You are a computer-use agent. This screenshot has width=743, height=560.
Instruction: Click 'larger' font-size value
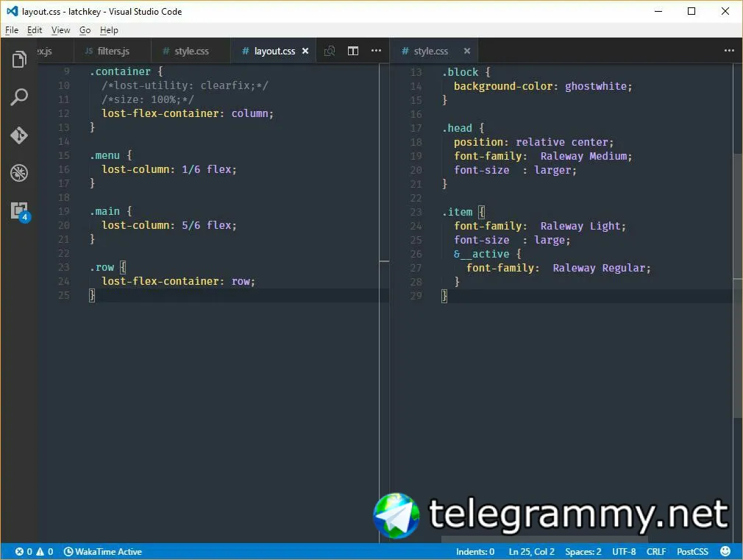552,170
